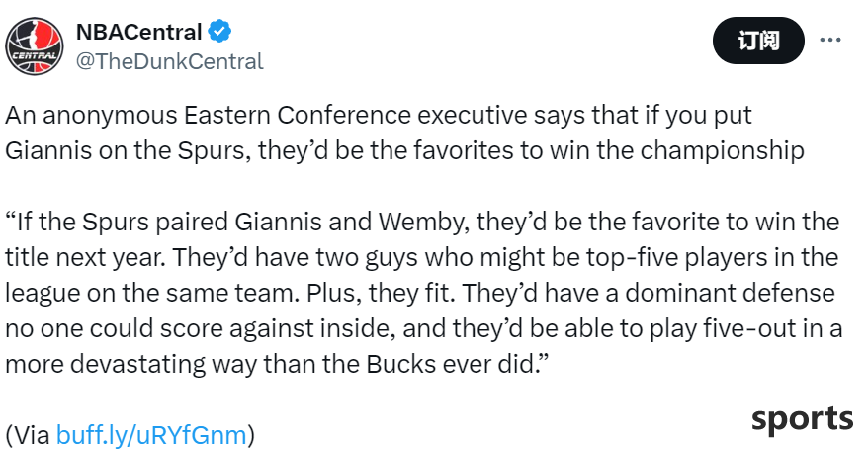Click the 订阅 subscribe button
Image resolution: width=868 pixels, height=450 pixels.
click(x=758, y=41)
